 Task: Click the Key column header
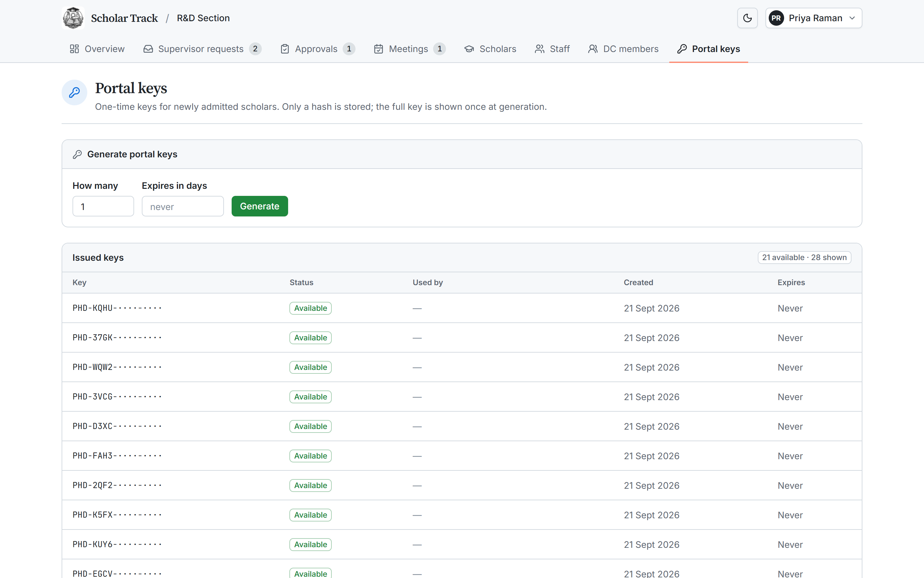[80, 283]
